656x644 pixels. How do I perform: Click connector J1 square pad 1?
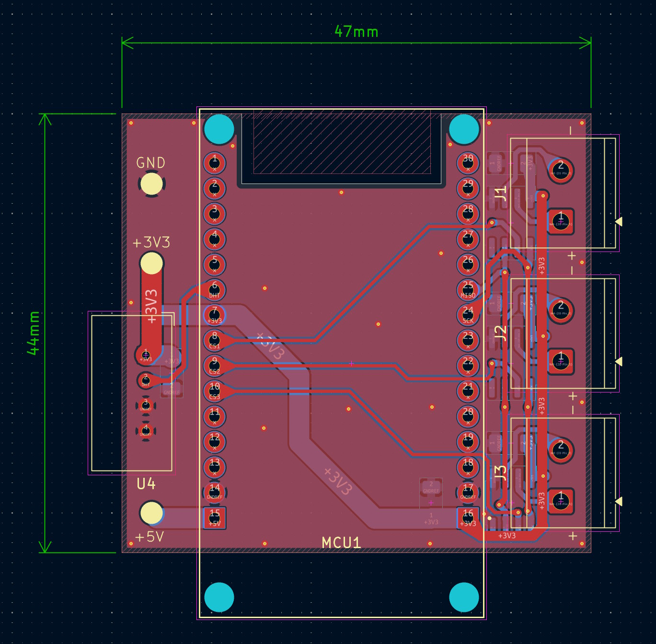coord(561,221)
